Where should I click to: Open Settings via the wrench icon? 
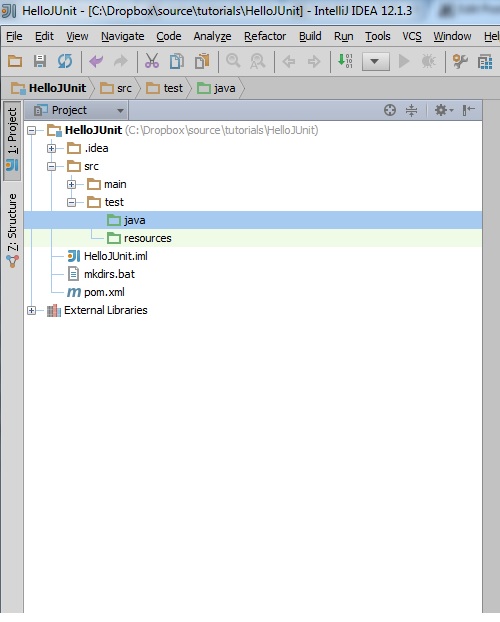pos(460,61)
